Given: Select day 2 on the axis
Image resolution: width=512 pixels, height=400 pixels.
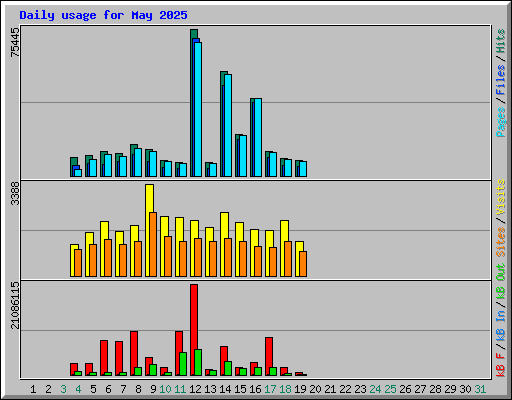Looking at the screenshot, I should click(48, 389).
